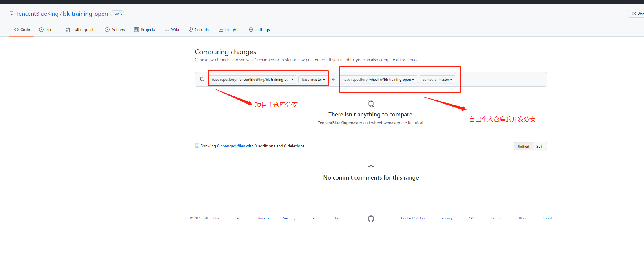The height and width of the screenshot is (260, 644).
Task: Expand the 'base: master' branch dropdown
Action: click(313, 80)
